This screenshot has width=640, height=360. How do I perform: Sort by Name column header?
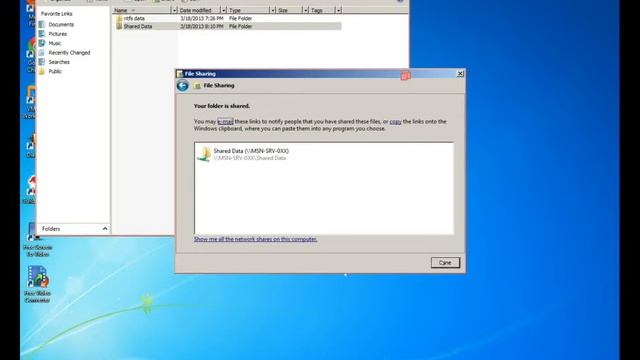[142, 10]
